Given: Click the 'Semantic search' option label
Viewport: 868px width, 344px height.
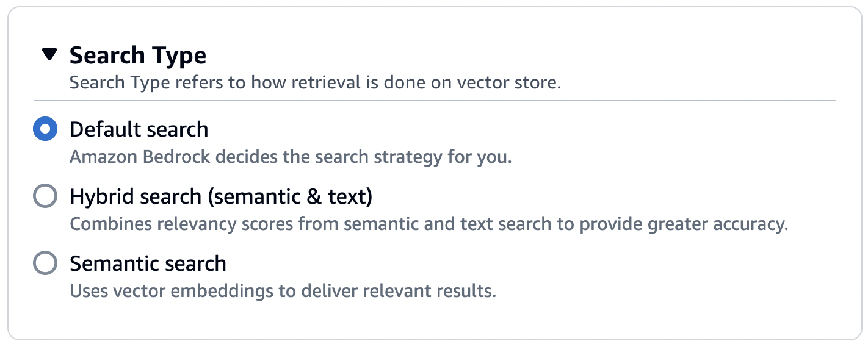Looking at the screenshot, I should tap(148, 263).
